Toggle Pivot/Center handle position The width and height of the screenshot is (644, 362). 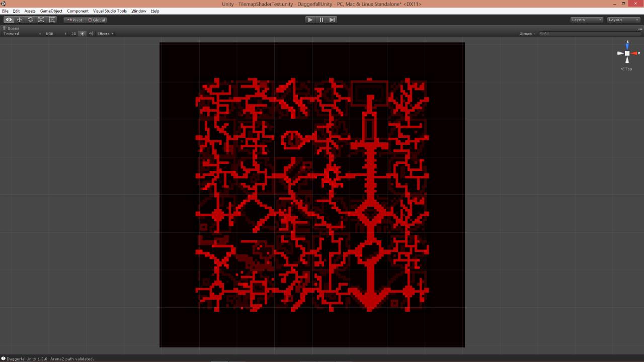[74, 20]
